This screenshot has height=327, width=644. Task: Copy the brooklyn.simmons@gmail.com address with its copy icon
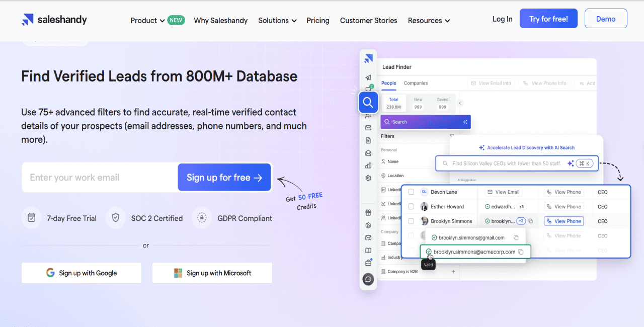pyautogui.click(x=516, y=237)
